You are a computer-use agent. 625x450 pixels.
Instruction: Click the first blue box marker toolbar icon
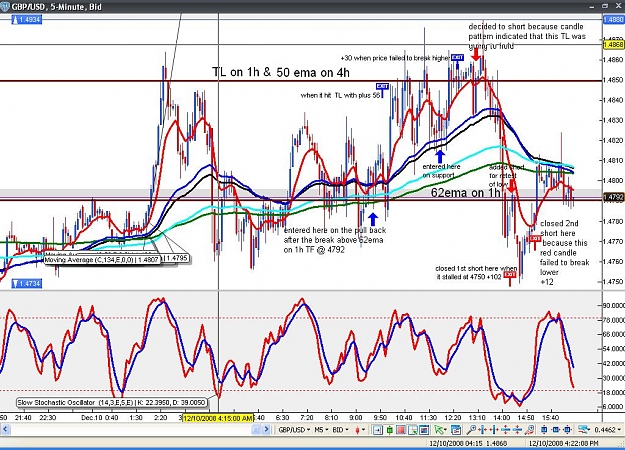point(544,430)
